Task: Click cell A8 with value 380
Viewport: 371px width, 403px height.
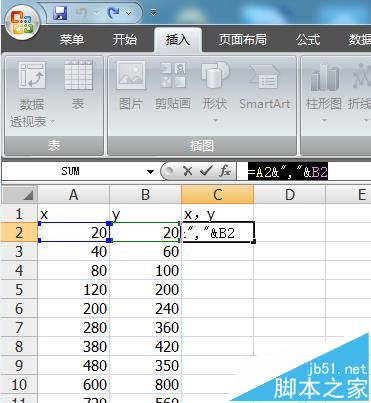Action: [x=74, y=346]
